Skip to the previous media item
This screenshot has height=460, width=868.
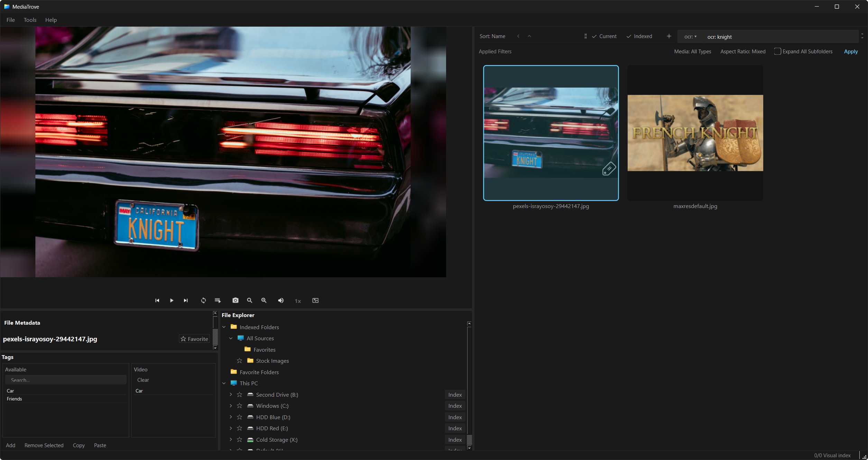coord(157,300)
